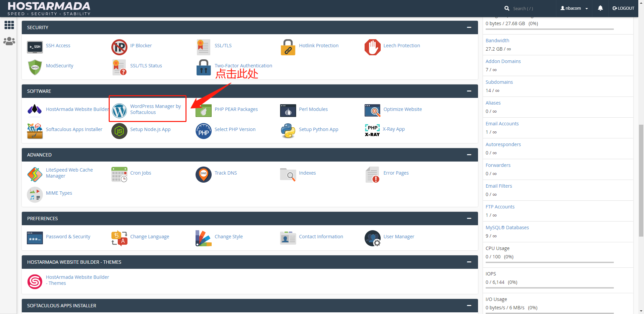Collapse the Preferences section
The height and width of the screenshot is (314, 644).
pos(469,218)
